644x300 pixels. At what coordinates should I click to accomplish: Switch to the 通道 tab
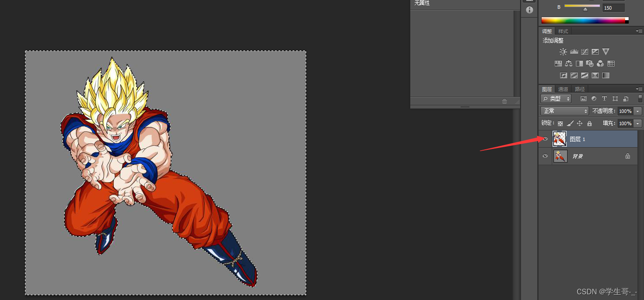563,89
